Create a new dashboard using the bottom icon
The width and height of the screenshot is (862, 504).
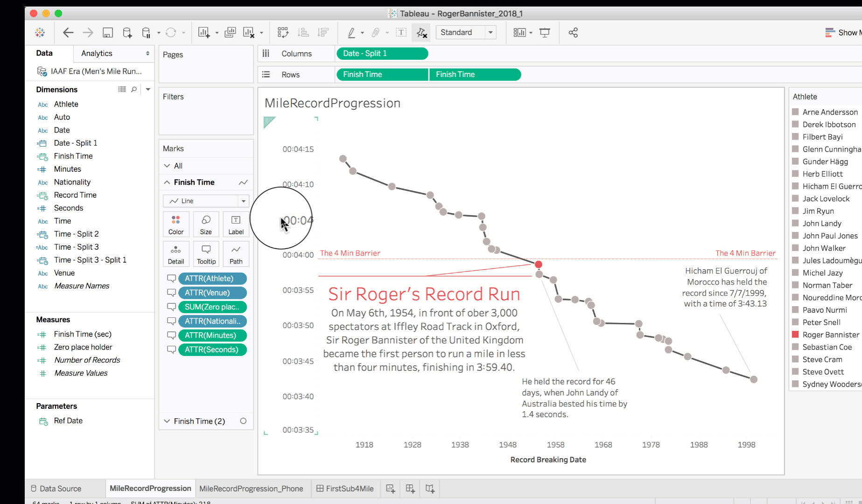pos(410,488)
